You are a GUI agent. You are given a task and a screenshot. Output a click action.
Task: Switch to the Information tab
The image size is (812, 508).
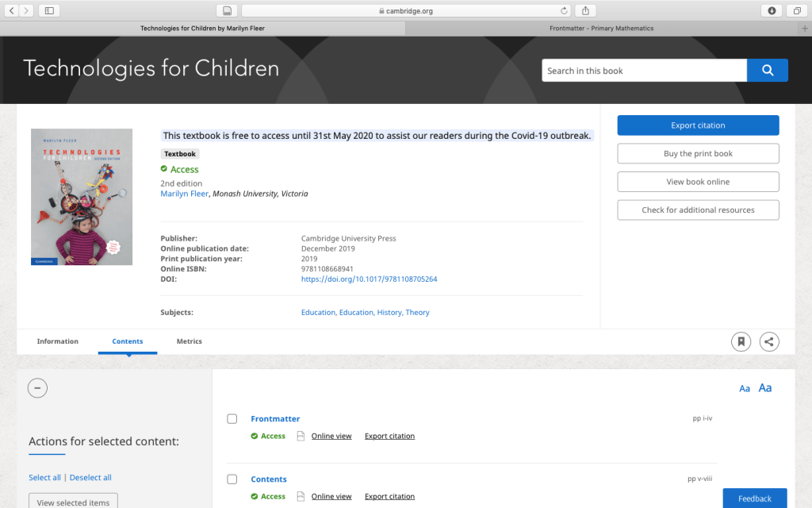[x=58, y=341]
